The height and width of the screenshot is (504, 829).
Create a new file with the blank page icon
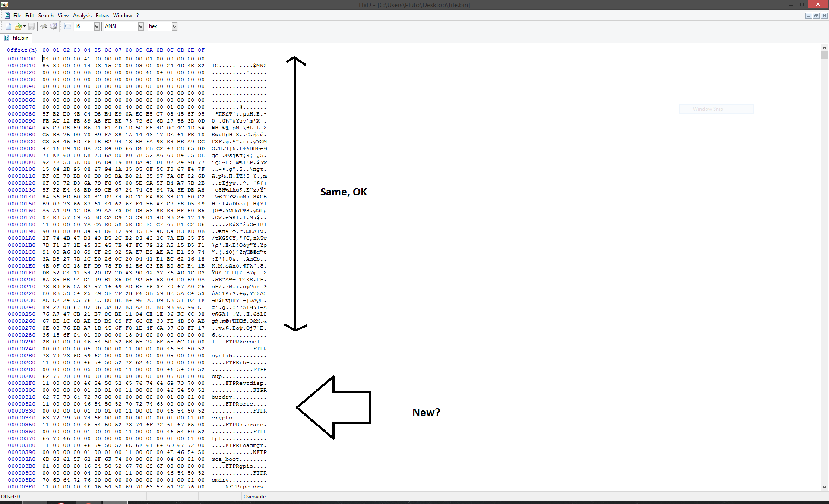pyautogui.click(x=8, y=26)
